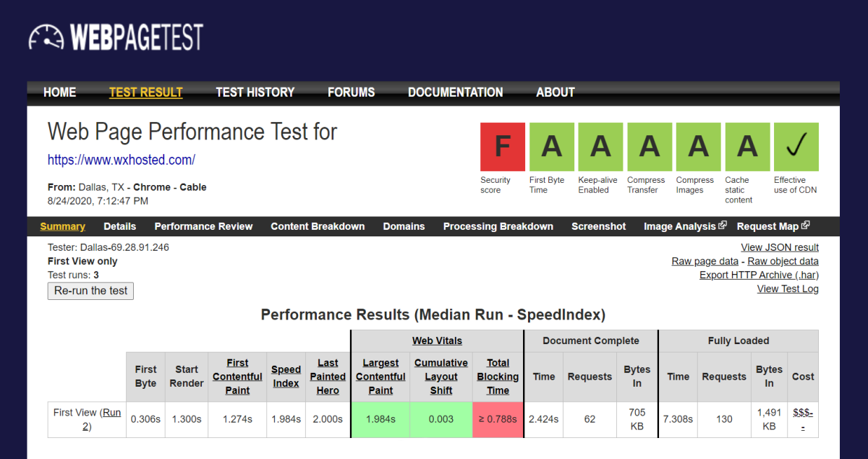
Task: Click First Contentful Paint column header link
Action: click(x=237, y=377)
